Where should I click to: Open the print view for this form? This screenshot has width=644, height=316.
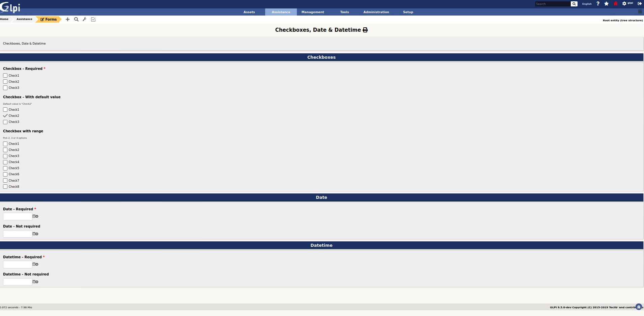(365, 30)
